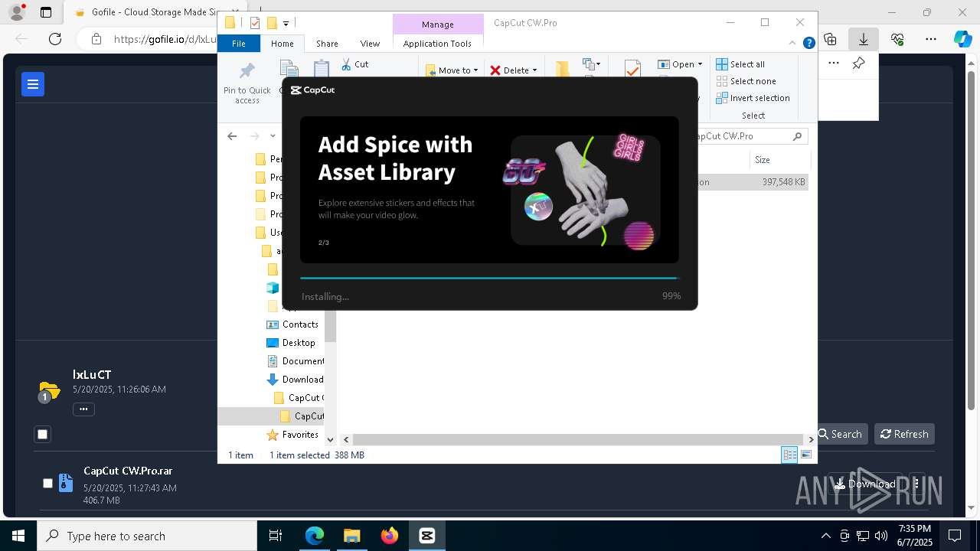Open Edge tab actions menu icon
Screen dimensions: 980x551
pos(46,12)
